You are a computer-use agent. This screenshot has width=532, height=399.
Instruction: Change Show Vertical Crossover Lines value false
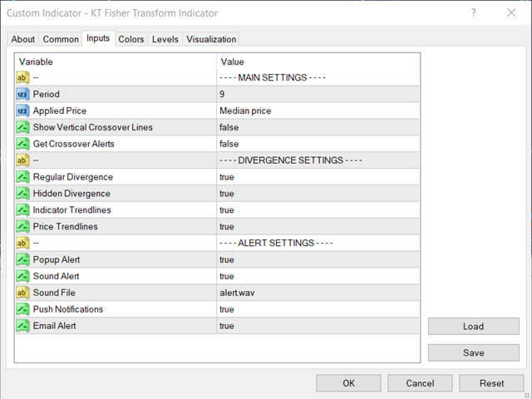point(229,127)
